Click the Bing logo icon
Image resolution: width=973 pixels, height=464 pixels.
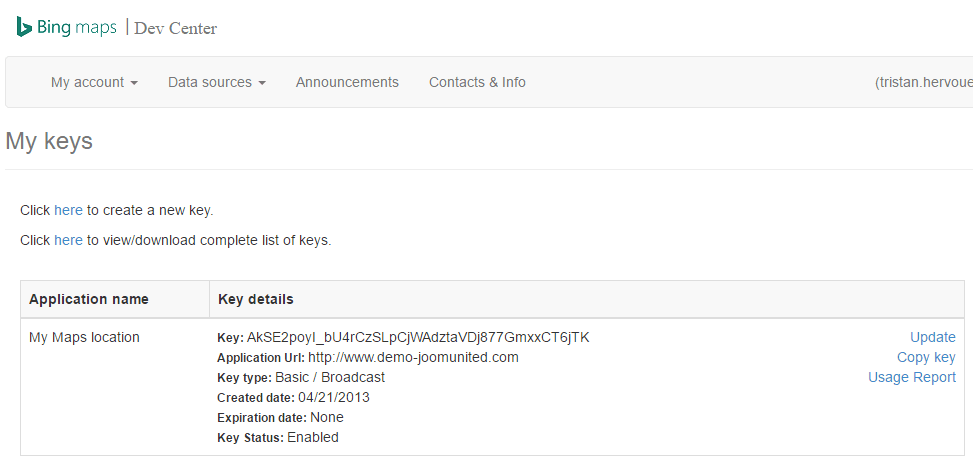click(24, 27)
